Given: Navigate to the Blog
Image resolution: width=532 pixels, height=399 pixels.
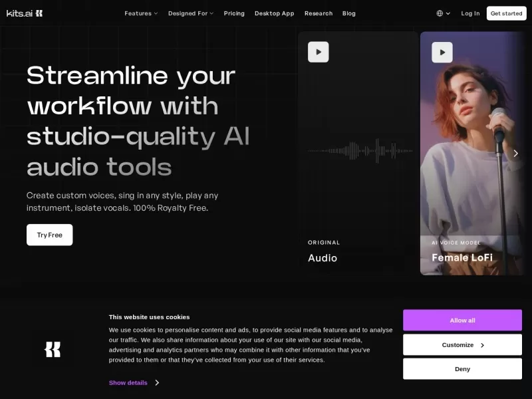Looking at the screenshot, I should pyautogui.click(x=349, y=13).
